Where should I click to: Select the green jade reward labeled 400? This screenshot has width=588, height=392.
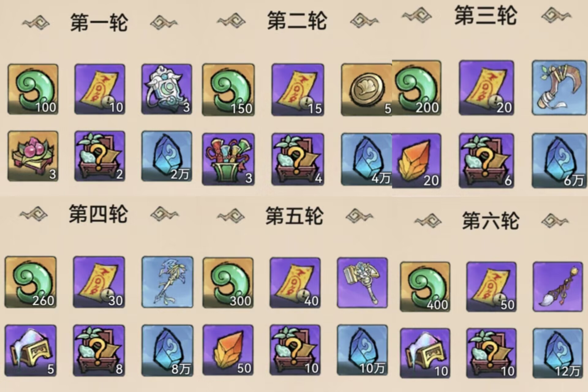[x=425, y=287]
